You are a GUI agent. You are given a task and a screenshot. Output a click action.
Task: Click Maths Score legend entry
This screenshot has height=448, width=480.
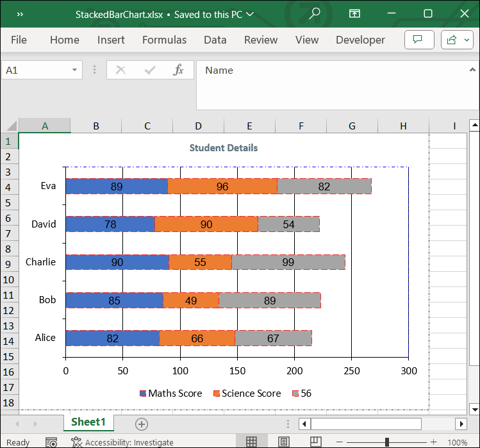click(171, 393)
